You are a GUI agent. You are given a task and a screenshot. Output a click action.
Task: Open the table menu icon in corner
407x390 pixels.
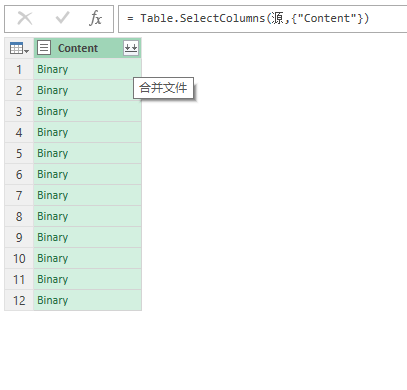coord(19,48)
